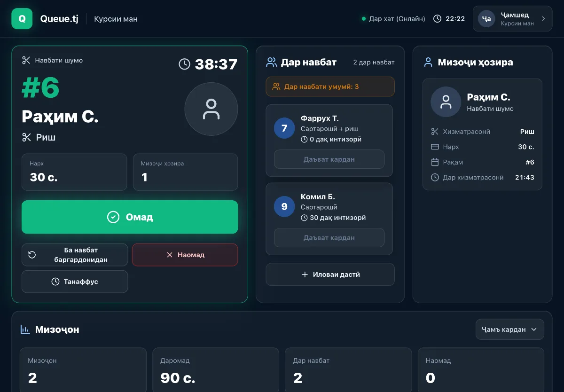Click Ба навбат баргардонидан button
564x392 pixels.
coord(75,255)
